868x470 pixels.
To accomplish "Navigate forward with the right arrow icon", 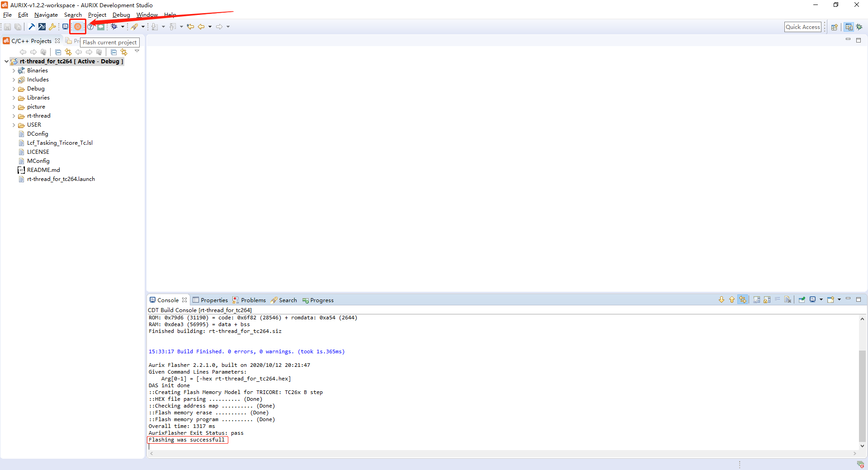I will (x=219, y=27).
